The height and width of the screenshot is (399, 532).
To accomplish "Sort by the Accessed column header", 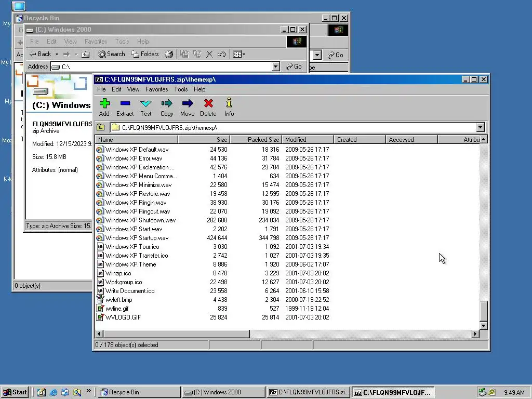I will pyautogui.click(x=412, y=139).
